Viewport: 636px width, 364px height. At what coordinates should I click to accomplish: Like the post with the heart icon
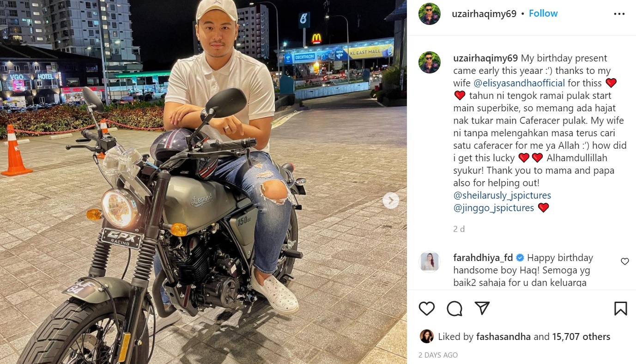coord(426,308)
